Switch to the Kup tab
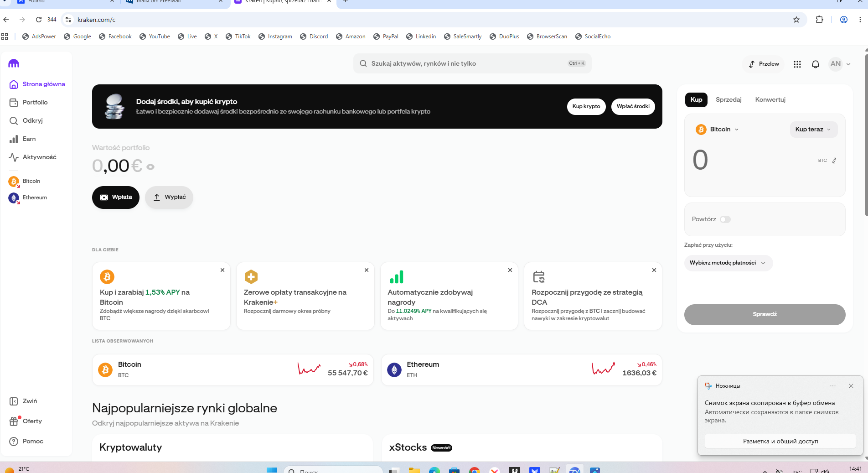 (696, 100)
